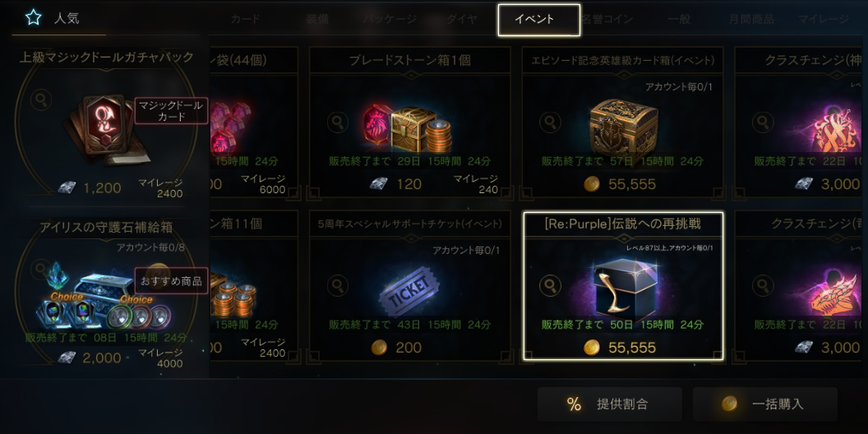Open the 月間商品 tab
Screen dimensions: 868x434
click(751, 20)
